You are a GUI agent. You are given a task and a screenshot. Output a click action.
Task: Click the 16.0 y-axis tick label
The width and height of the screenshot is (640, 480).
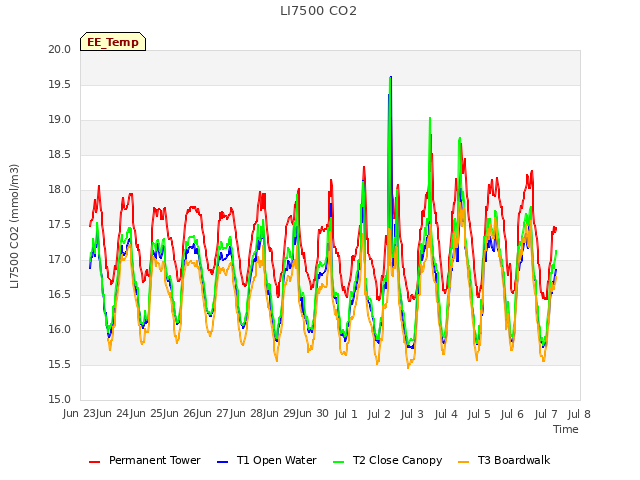tap(60, 329)
